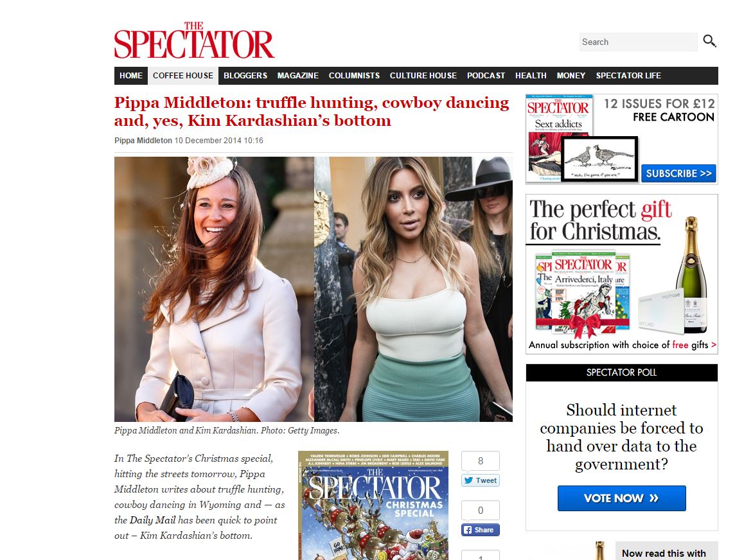Navigate to the Podcast section
744x560 pixels.
[486, 75]
